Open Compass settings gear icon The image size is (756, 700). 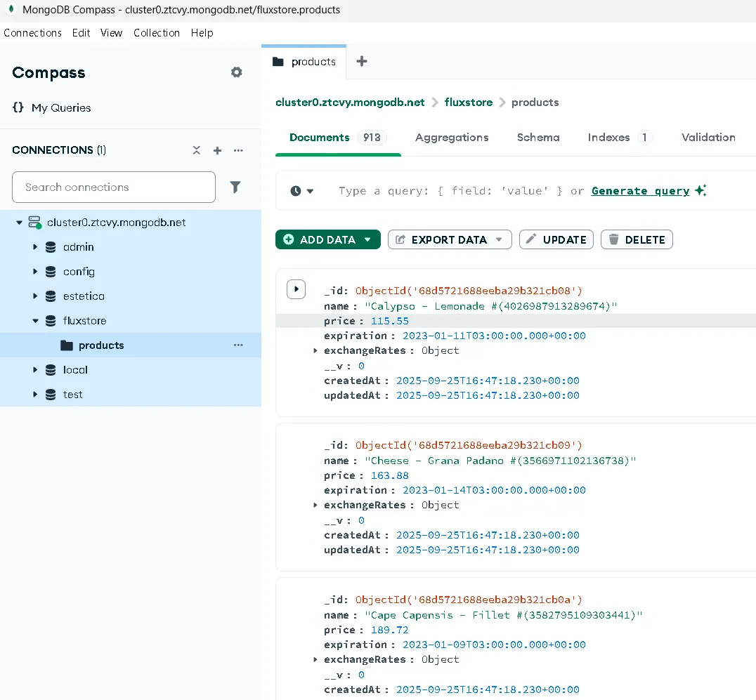[x=236, y=72]
